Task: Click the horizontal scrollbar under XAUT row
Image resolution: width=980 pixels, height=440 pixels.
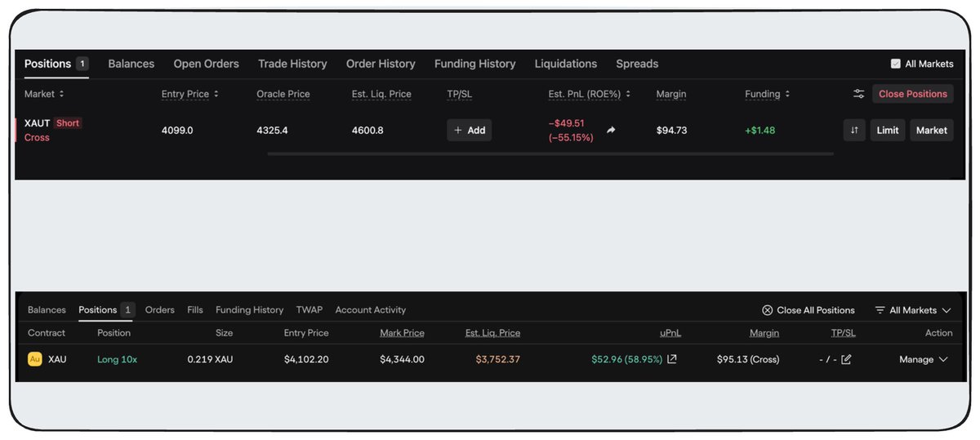Action: click(550, 153)
